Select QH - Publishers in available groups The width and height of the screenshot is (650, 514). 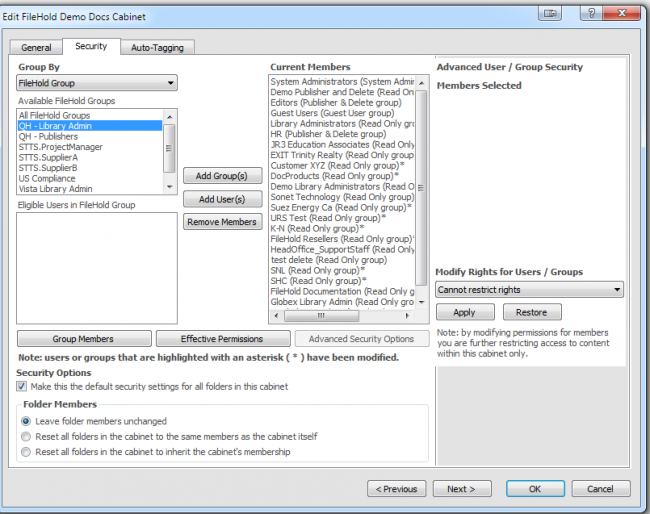46,136
